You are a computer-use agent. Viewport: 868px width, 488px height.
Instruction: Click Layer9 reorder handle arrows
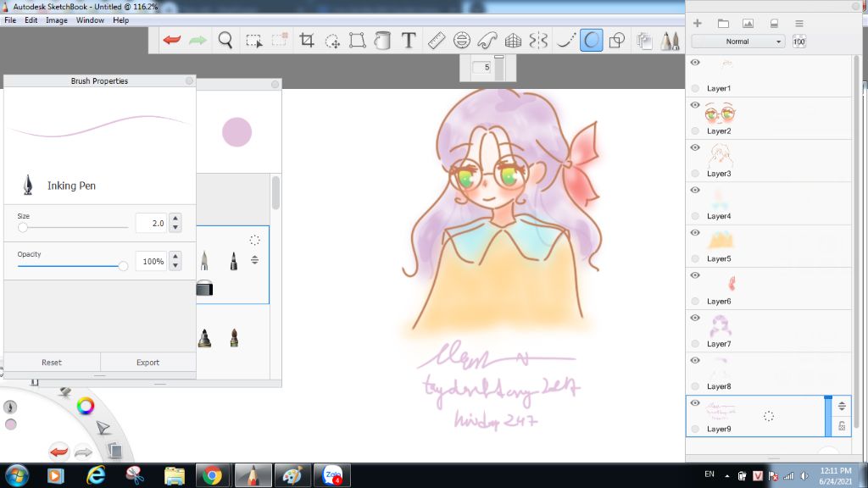coord(842,406)
